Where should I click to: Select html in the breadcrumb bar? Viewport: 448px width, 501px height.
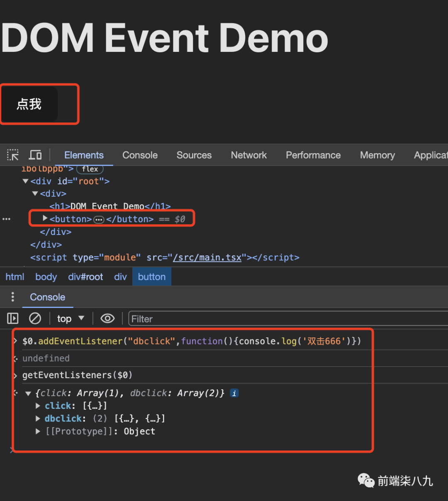click(x=15, y=277)
